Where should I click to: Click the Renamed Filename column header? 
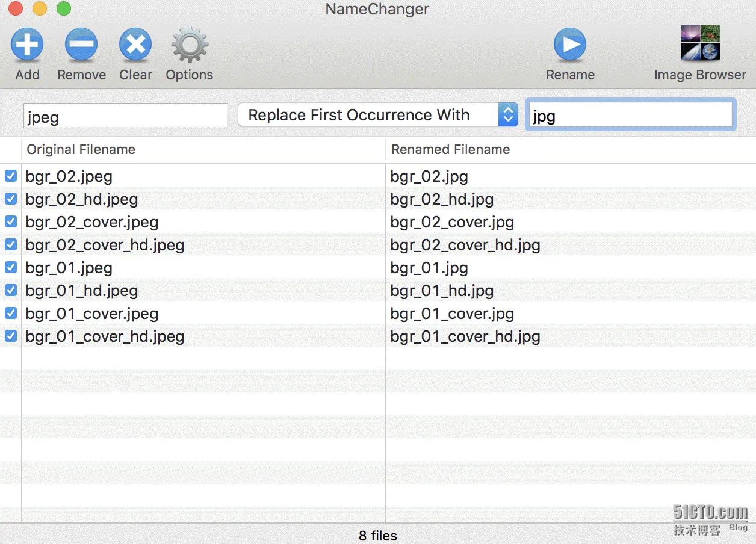tap(450, 150)
